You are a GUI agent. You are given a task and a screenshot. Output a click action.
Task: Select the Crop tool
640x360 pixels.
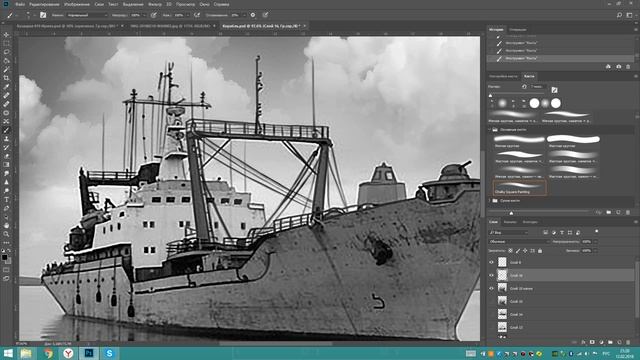click(x=6, y=78)
